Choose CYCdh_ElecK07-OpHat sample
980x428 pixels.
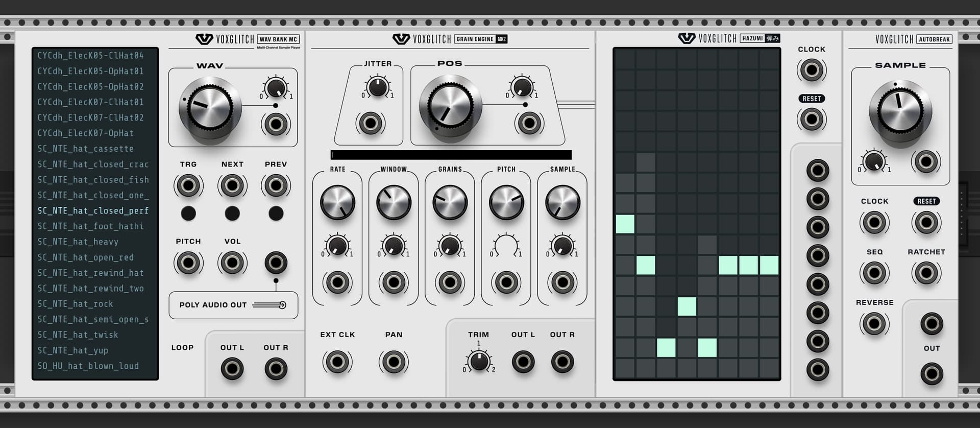[x=85, y=133]
